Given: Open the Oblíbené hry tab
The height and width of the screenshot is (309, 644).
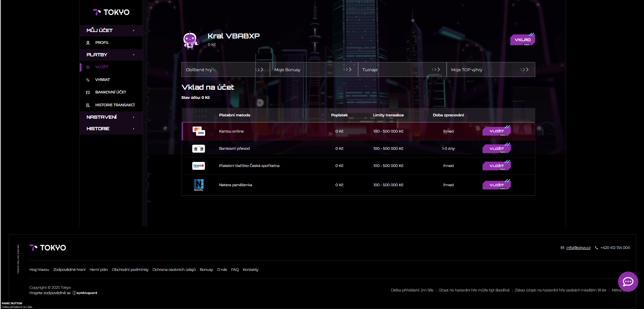Looking at the screenshot, I should (226, 69).
